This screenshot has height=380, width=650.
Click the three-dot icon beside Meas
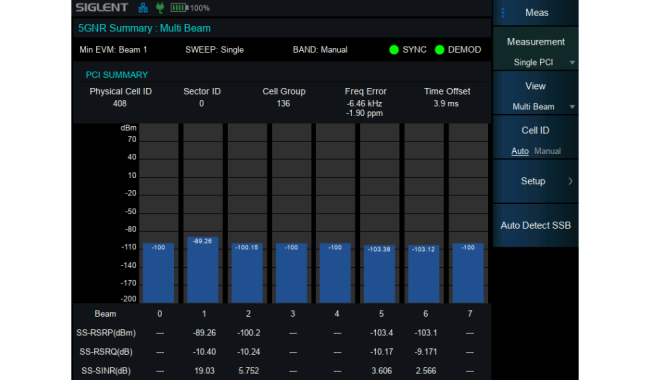503,13
